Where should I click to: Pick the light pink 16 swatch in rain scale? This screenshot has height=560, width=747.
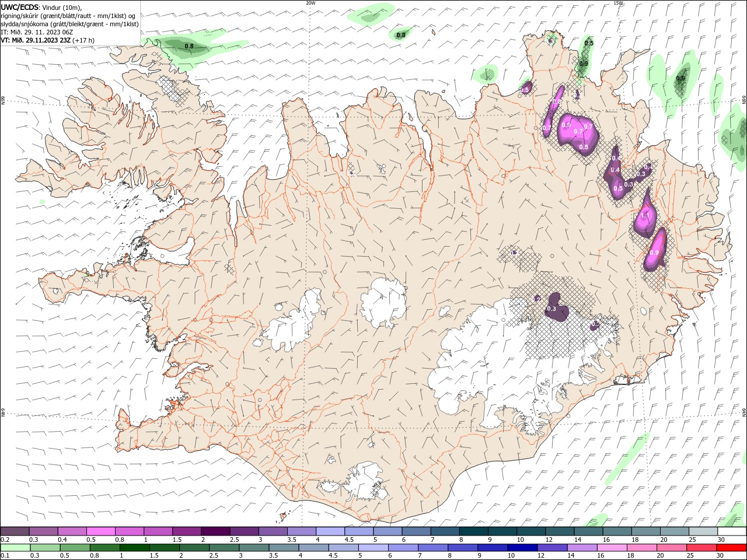[x=612, y=548]
